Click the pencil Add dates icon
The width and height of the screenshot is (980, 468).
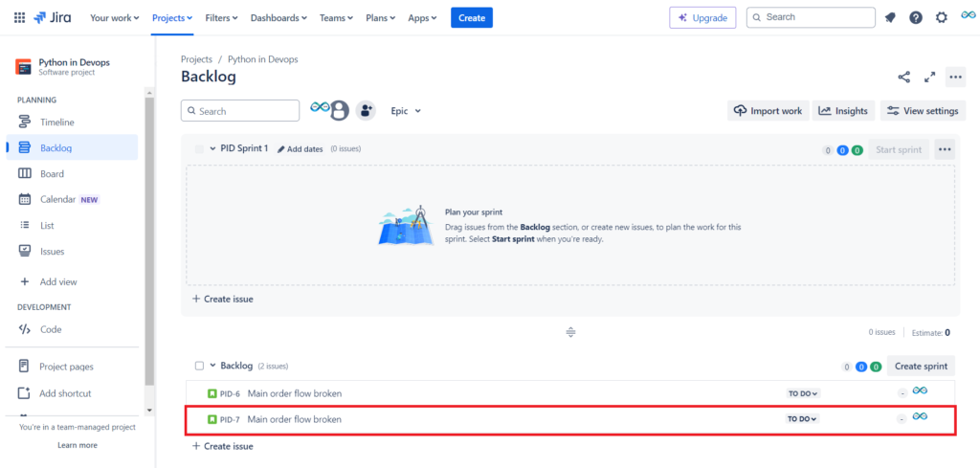click(x=280, y=148)
